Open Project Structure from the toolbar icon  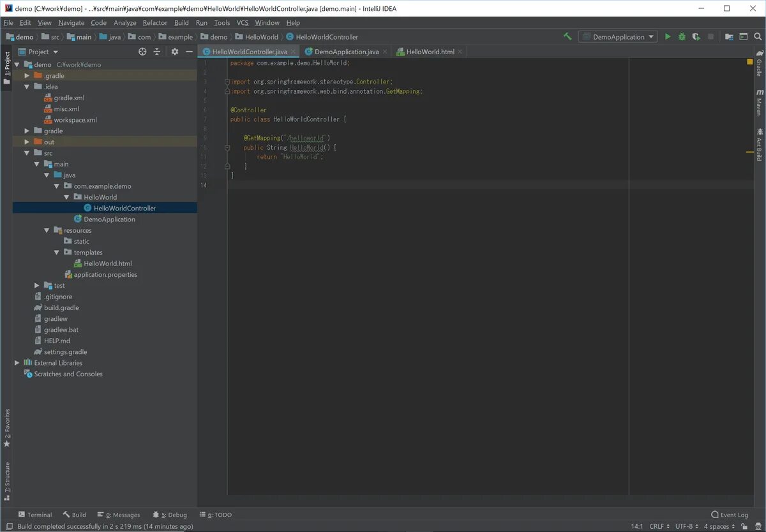(729, 37)
